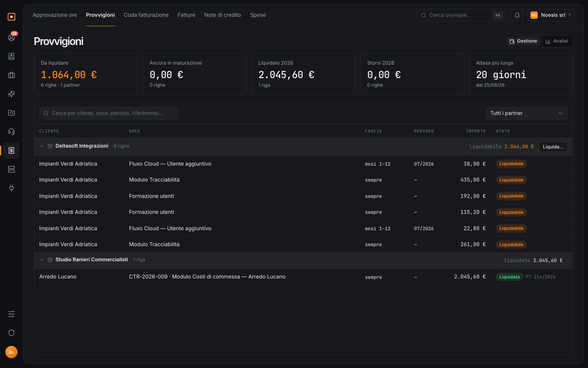
Task: Open the contacts book sidebar icon
Action: 11,56
